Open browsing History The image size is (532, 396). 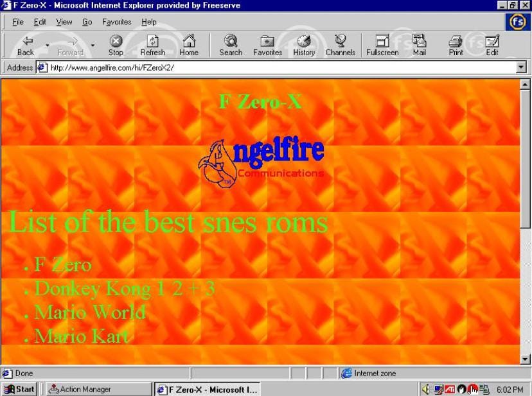pos(303,44)
